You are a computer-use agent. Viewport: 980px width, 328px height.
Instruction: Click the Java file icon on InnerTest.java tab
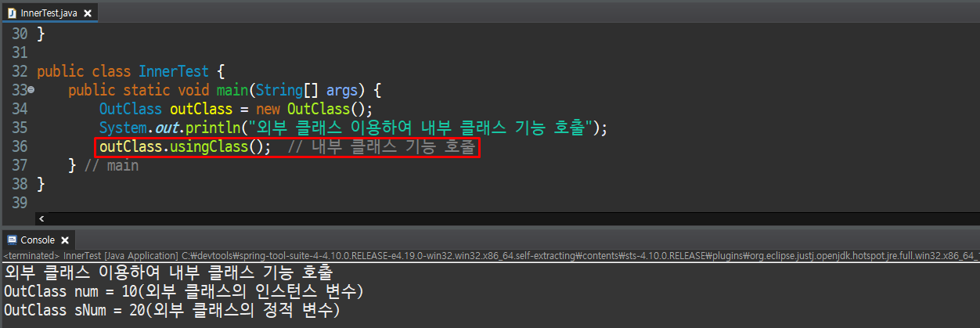pyautogui.click(x=10, y=13)
